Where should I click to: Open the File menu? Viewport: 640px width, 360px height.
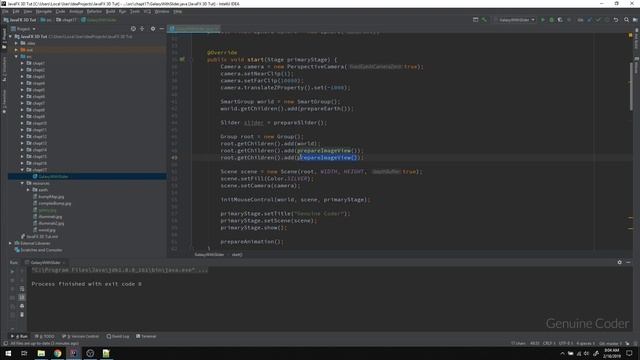[5, 11]
